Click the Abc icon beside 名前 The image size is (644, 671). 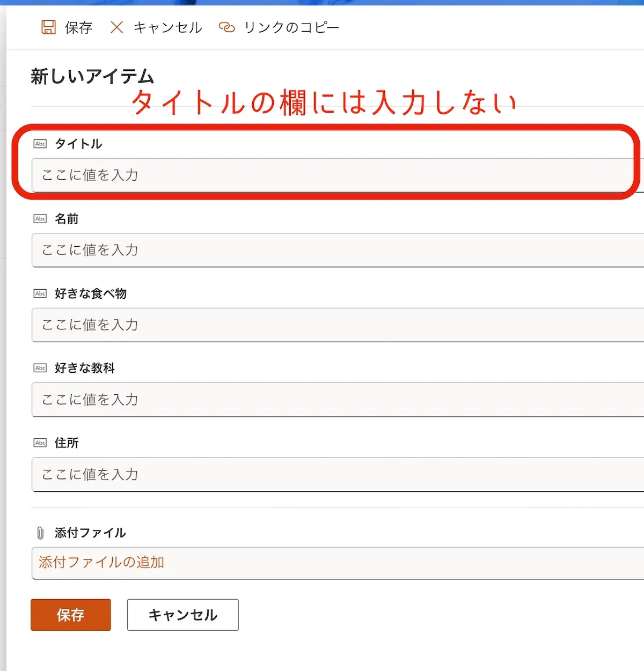pyautogui.click(x=40, y=219)
